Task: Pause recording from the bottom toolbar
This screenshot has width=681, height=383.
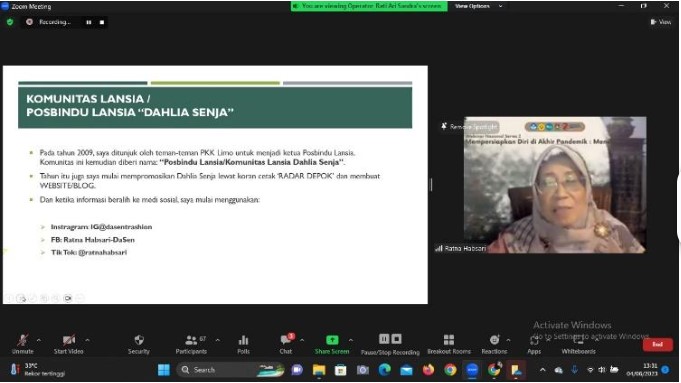Action: pos(384,339)
